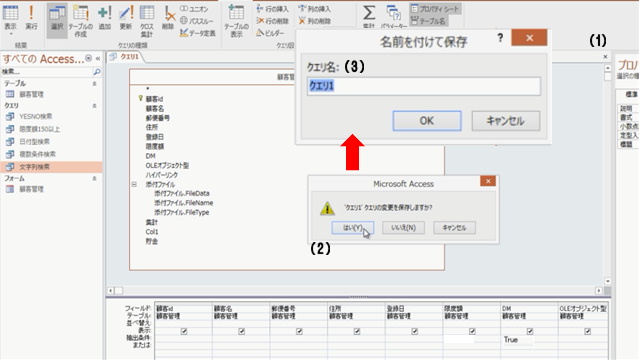Collapse the 添付ファイル field node
640x360 pixels.
pos(134,184)
